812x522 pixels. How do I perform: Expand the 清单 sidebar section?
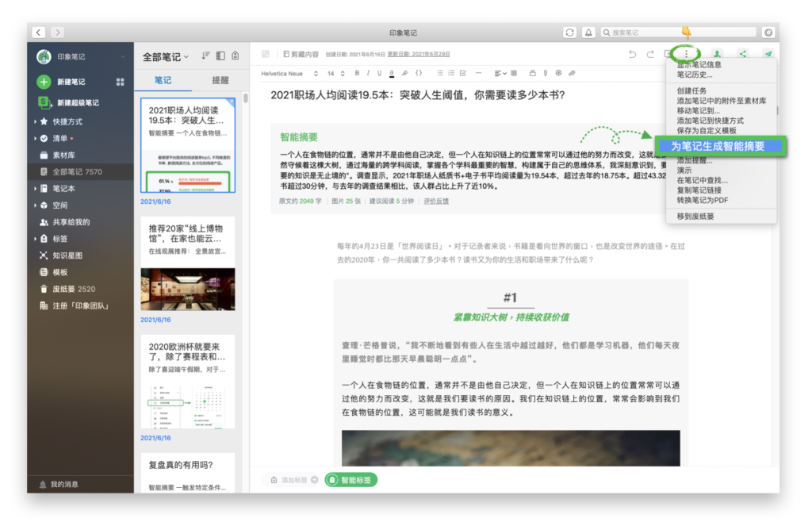[x=35, y=138]
